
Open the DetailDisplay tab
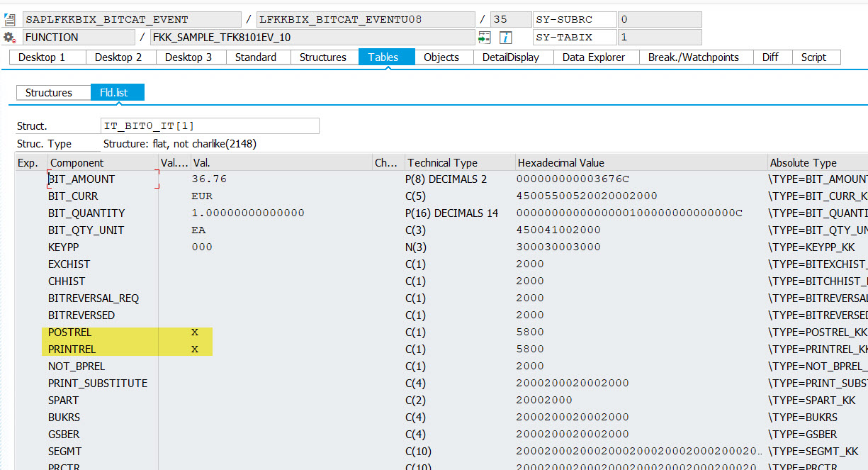click(513, 57)
